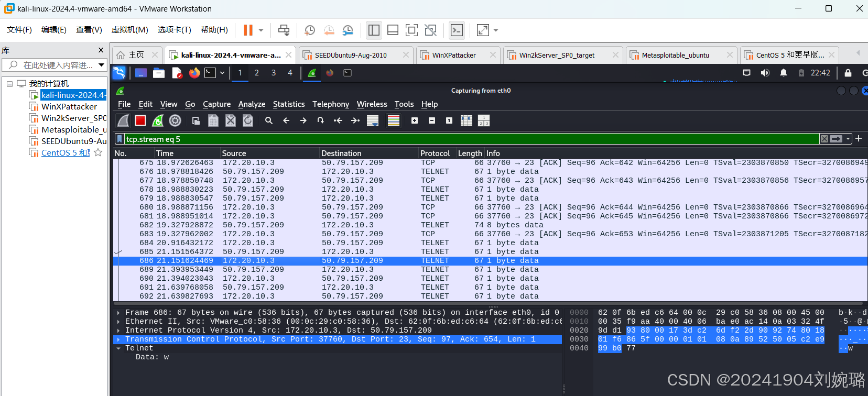Lock the Kali screen via padlock
Screen dimensions: 868x396
tap(848, 73)
